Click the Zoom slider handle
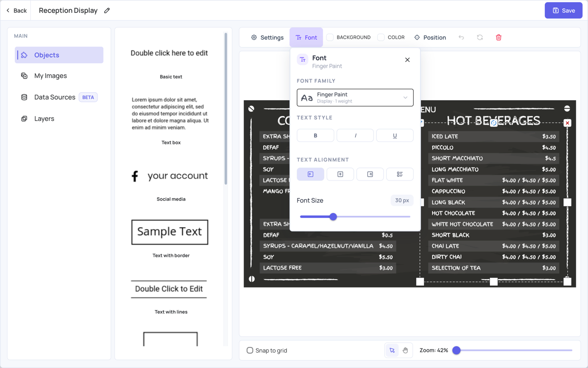Image resolution: width=588 pixels, height=368 pixels. 456,350
